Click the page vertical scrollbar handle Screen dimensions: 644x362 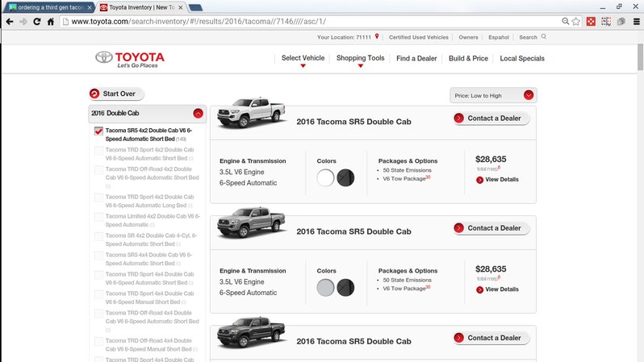(640, 56)
